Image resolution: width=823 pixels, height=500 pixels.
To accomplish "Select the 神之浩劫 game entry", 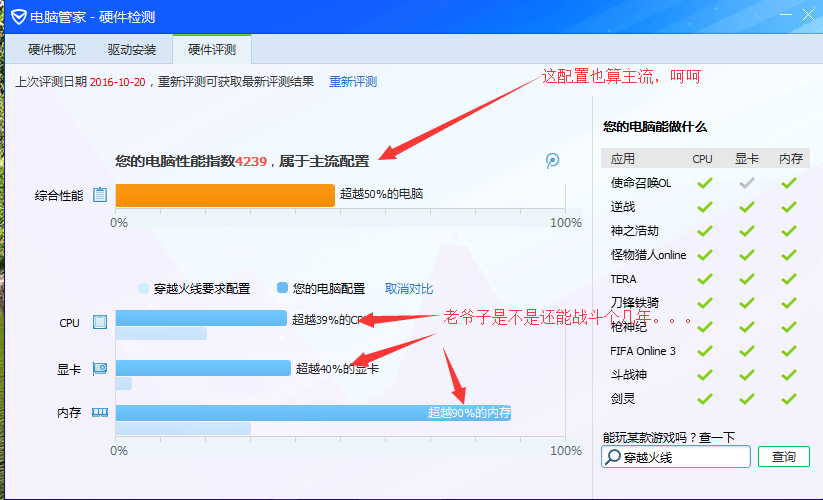I will (x=635, y=231).
